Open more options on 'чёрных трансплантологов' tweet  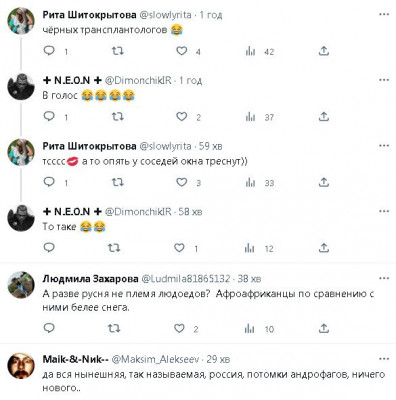(x=384, y=15)
